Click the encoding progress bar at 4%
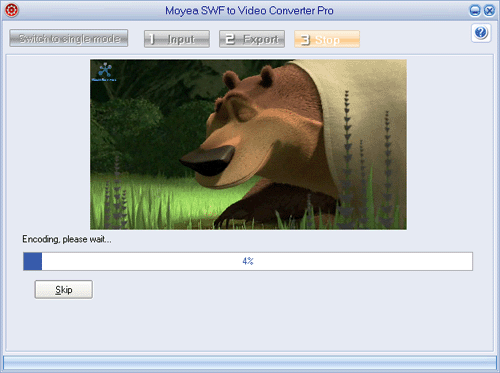 248,261
